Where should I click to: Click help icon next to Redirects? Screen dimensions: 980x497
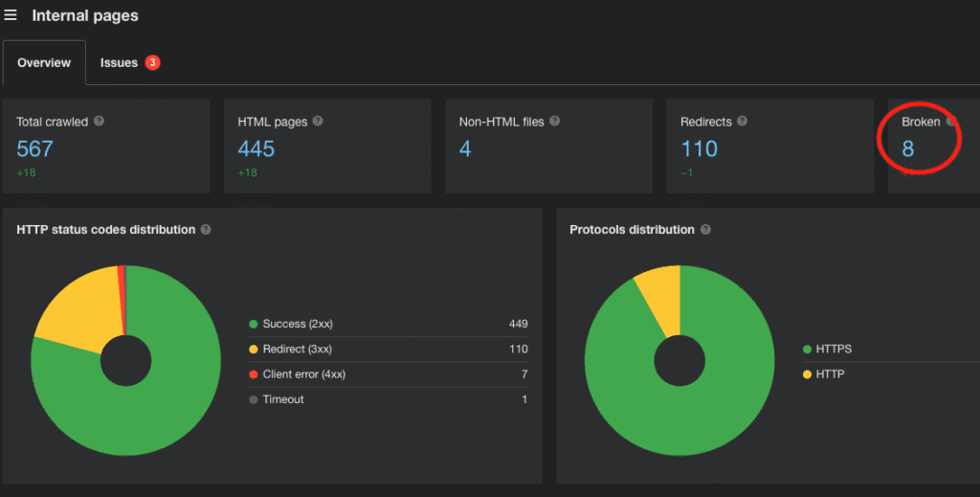[743, 122]
